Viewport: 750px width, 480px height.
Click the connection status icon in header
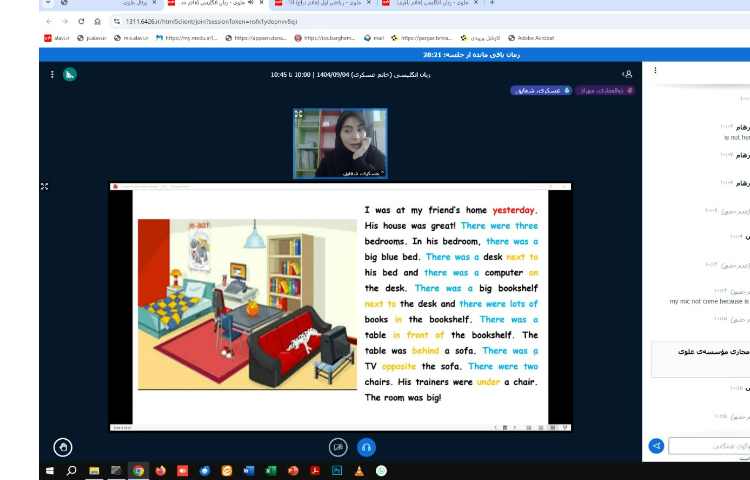pos(70,74)
